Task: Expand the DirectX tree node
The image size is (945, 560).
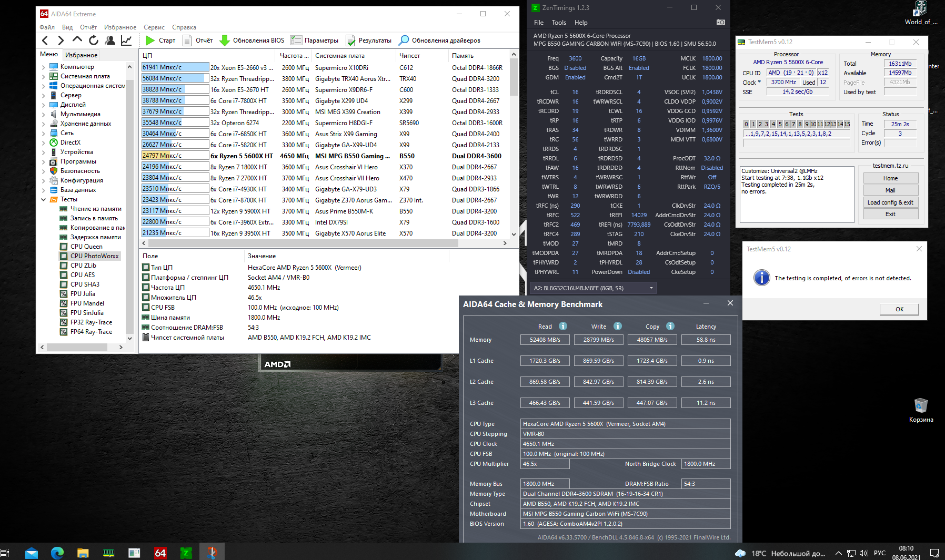Action: tap(44, 142)
